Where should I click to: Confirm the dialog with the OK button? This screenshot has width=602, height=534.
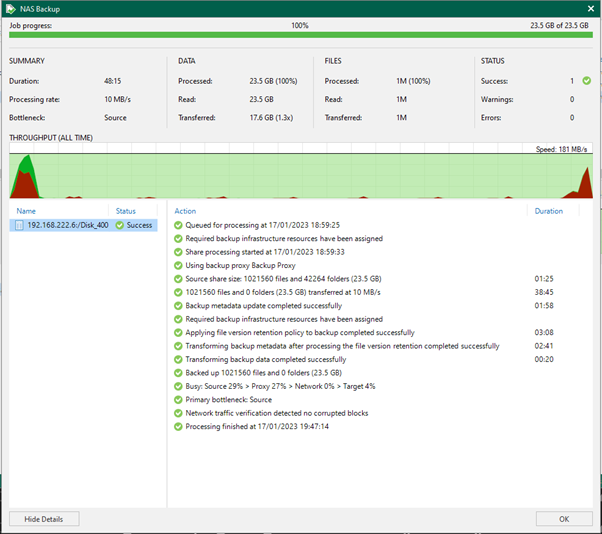[x=564, y=519]
